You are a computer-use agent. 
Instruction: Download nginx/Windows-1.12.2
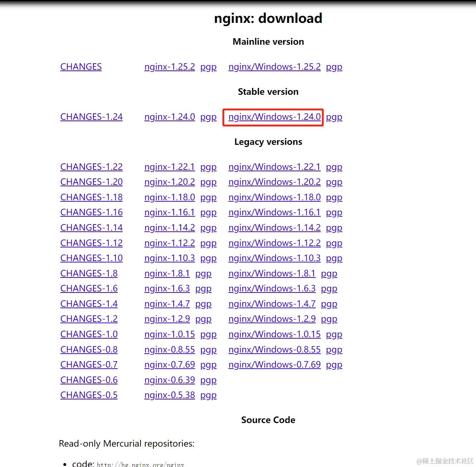point(275,243)
